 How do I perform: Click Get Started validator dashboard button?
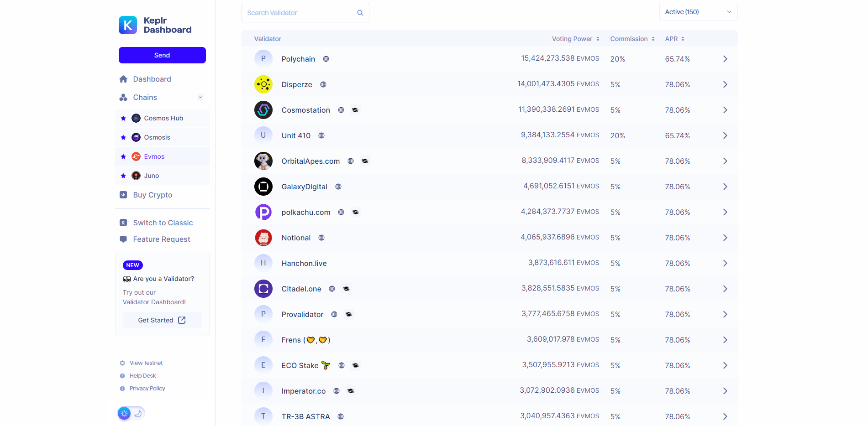tap(162, 320)
